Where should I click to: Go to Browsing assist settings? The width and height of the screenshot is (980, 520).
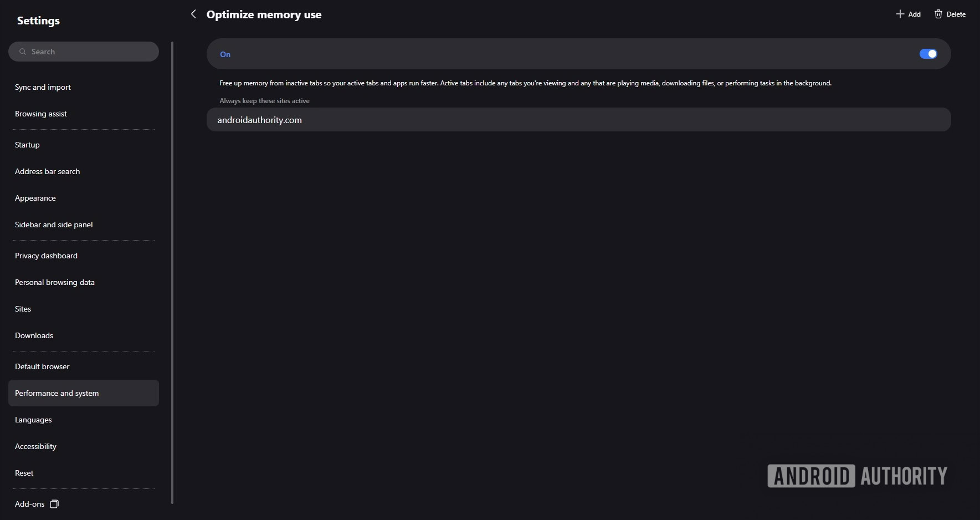click(x=41, y=114)
